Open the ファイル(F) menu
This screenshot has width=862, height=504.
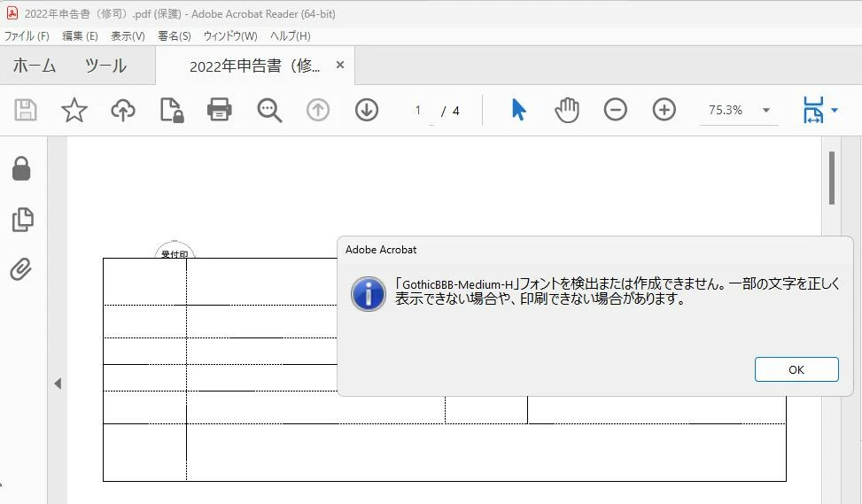point(27,36)
